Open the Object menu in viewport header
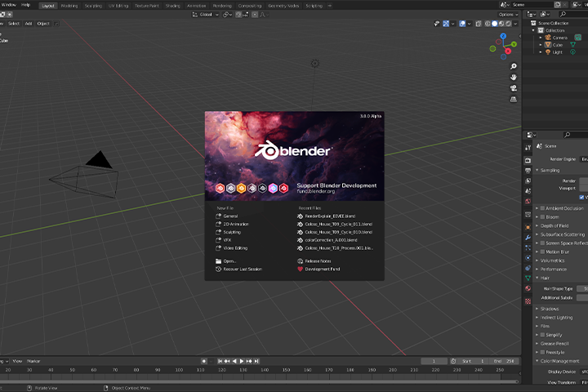Screen dimensions: 588x392 coord(43,24)
